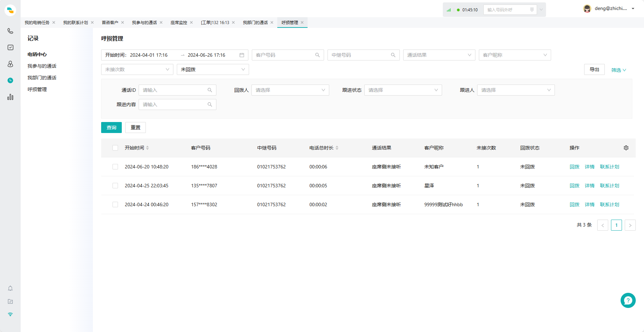Click search icon in 跟进内容 field
This screenshot has height=332, width=644.
pyautogui.click(x=210, y=104)
